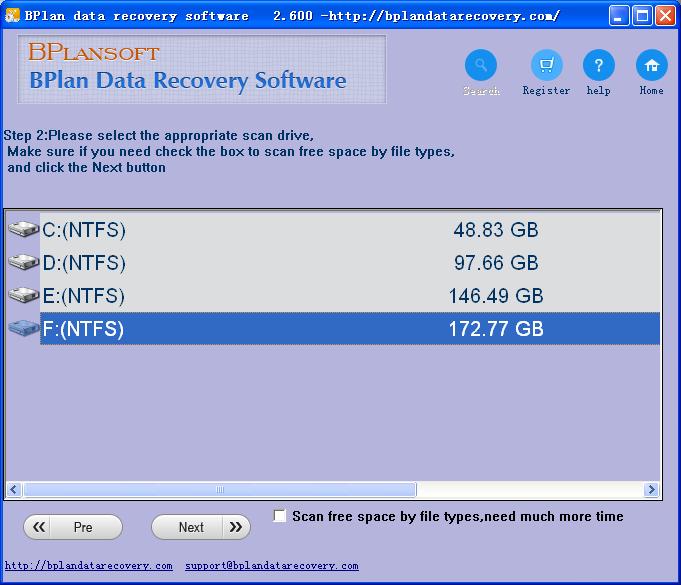Select the D:(NTFS) drive row
681x585 pixels.
350,262
